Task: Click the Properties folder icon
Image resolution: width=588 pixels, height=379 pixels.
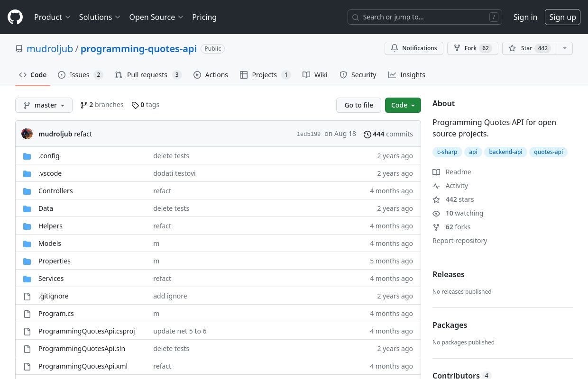Action: [x=27, y=261]
